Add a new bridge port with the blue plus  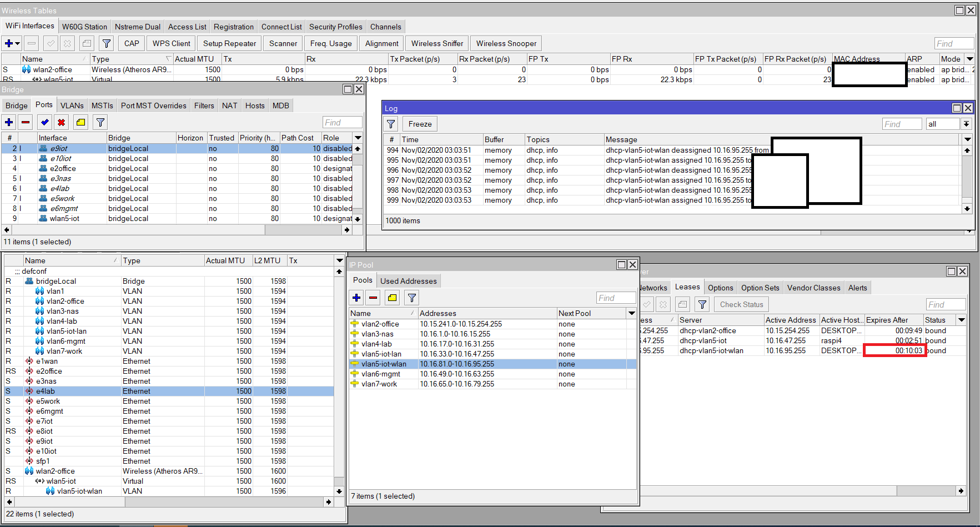coord(9,122)
